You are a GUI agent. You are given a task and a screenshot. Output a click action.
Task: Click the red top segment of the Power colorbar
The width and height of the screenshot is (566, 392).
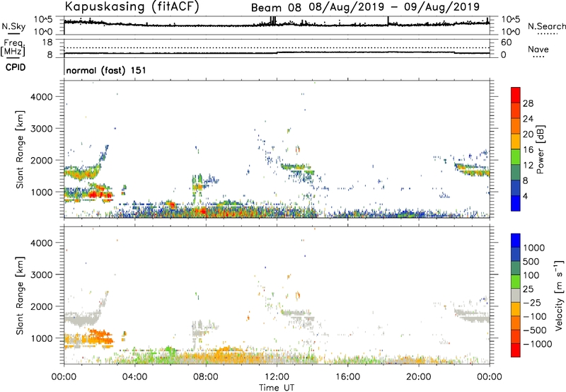(516, 95)
